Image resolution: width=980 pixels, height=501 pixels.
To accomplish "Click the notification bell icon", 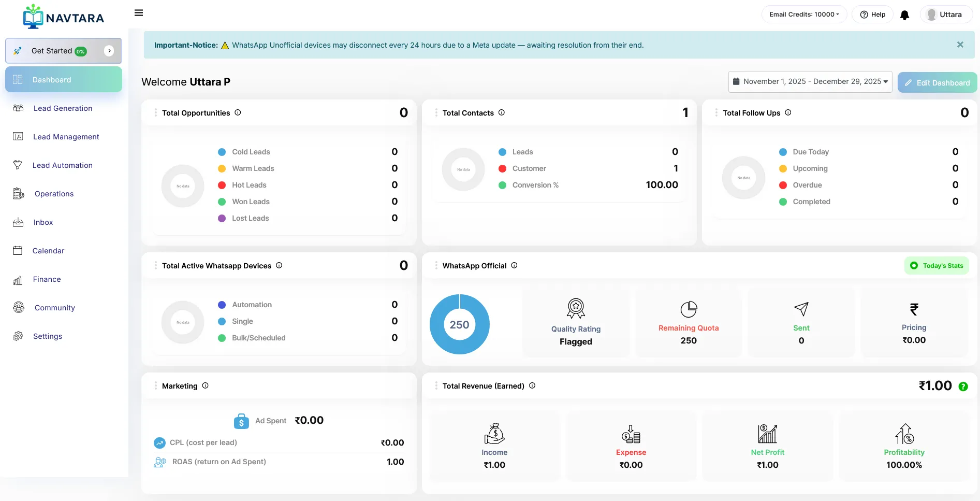I will coord(904,15).
